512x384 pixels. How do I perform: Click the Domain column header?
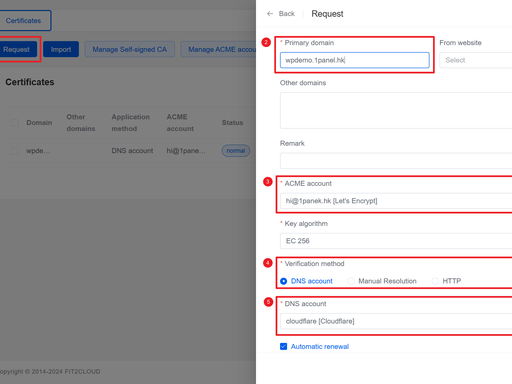click(x=39, y=123)
